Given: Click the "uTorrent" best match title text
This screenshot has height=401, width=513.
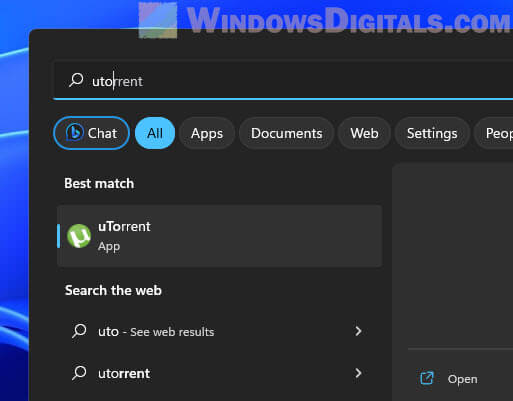Looking at the screenshot, I should pyautogui.click(x=124, y=227).
